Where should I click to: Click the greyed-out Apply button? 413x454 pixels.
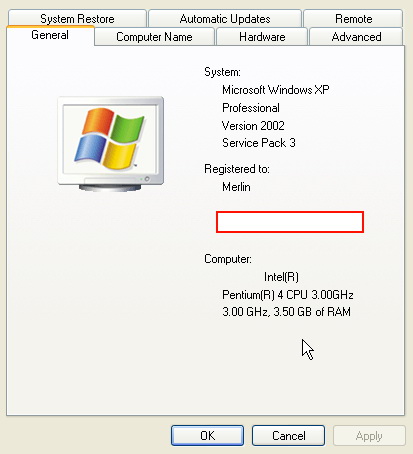pyautogui.click(x=369, y=435)
